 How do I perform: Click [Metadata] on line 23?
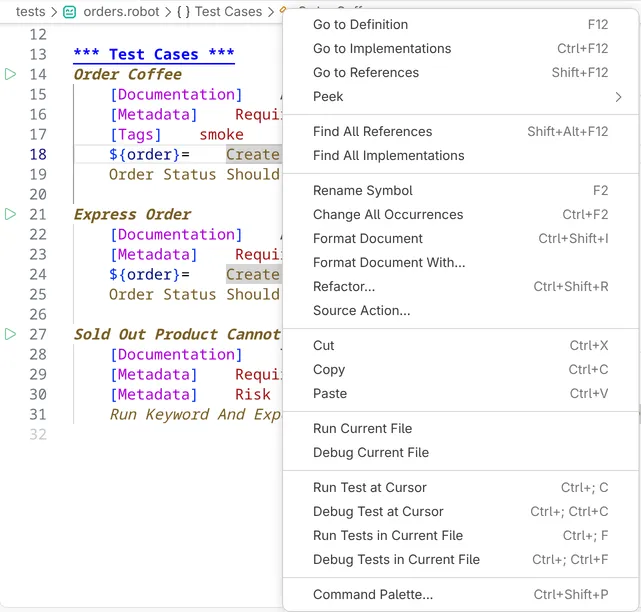(154, 255)
